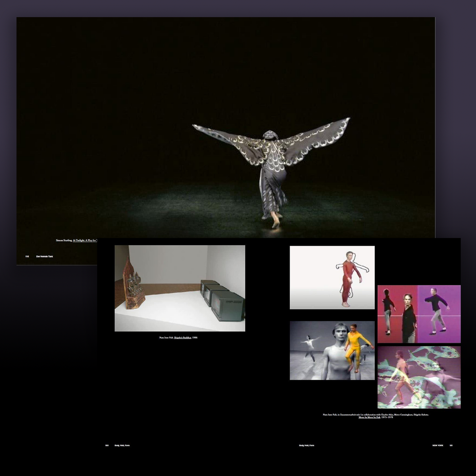Select 'Body, Void, Form' footer beside 180
Viewport: 476px width, 476px height.
click(x=122, y=445)
